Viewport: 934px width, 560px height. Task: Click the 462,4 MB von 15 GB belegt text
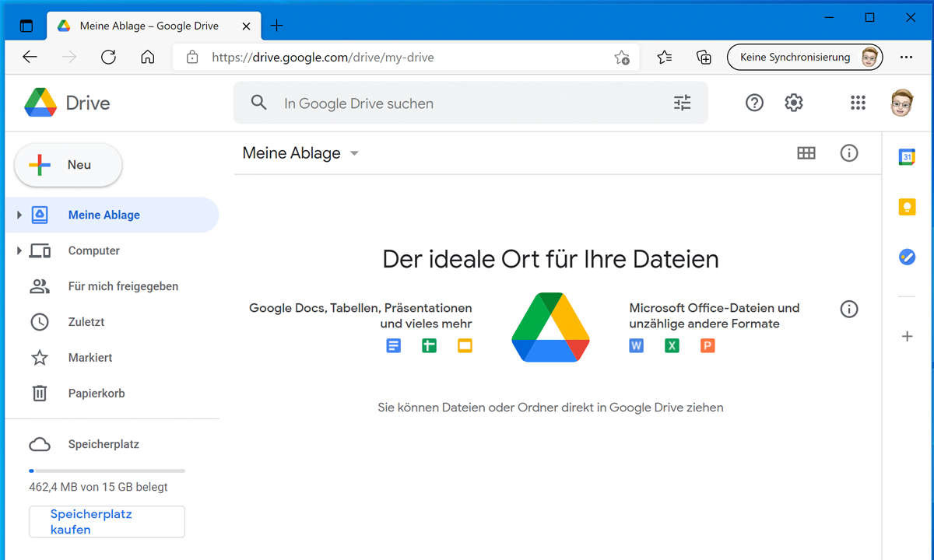point(98,487)
